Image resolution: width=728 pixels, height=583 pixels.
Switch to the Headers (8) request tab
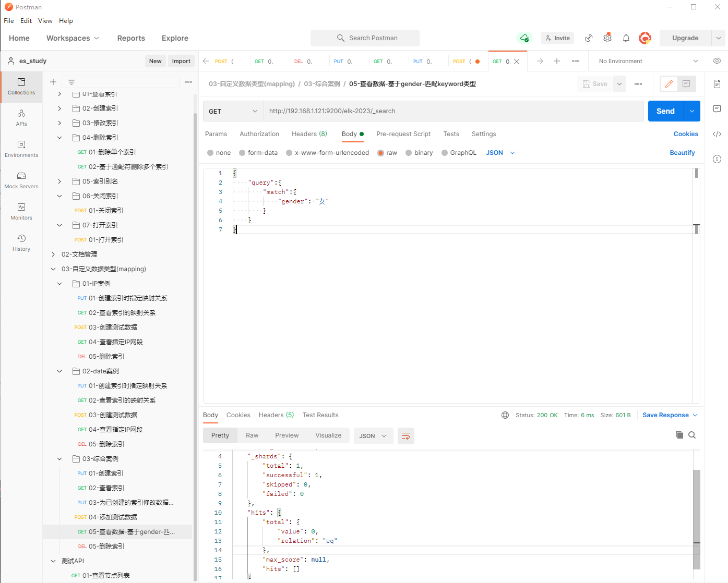click(x=309, y=134)
